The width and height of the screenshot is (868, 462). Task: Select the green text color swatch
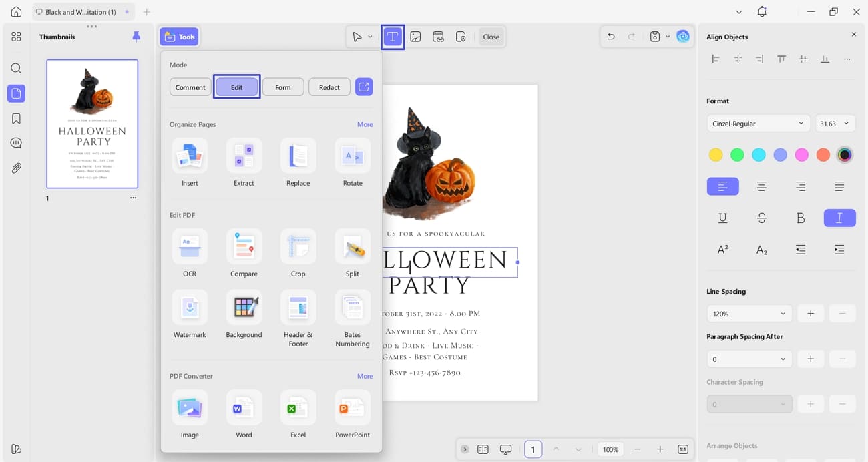pyautogui.click(x=737, y=154)
